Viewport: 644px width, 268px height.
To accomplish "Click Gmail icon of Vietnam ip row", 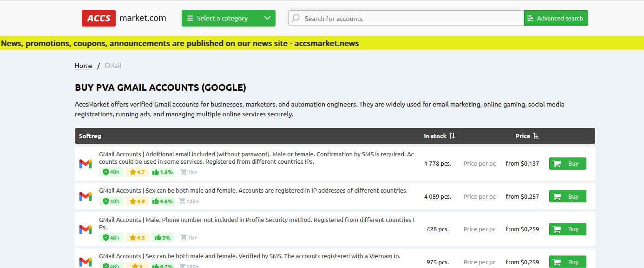I will 85,262.
